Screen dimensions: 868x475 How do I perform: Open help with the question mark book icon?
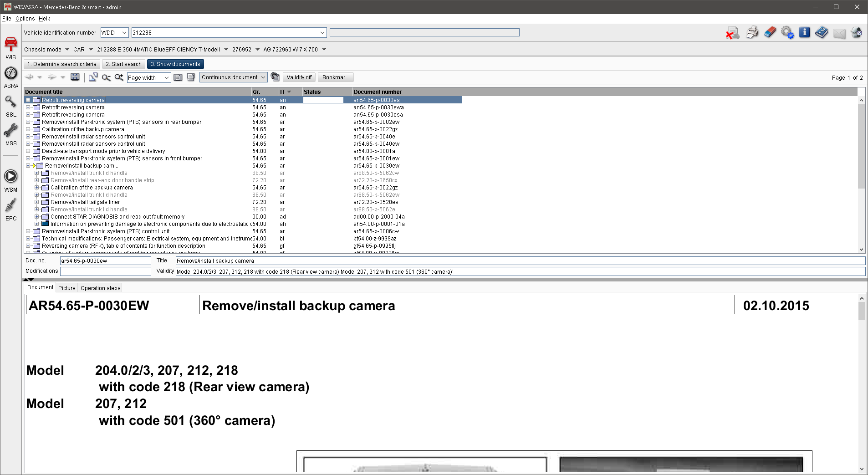(x=822, y=33)
